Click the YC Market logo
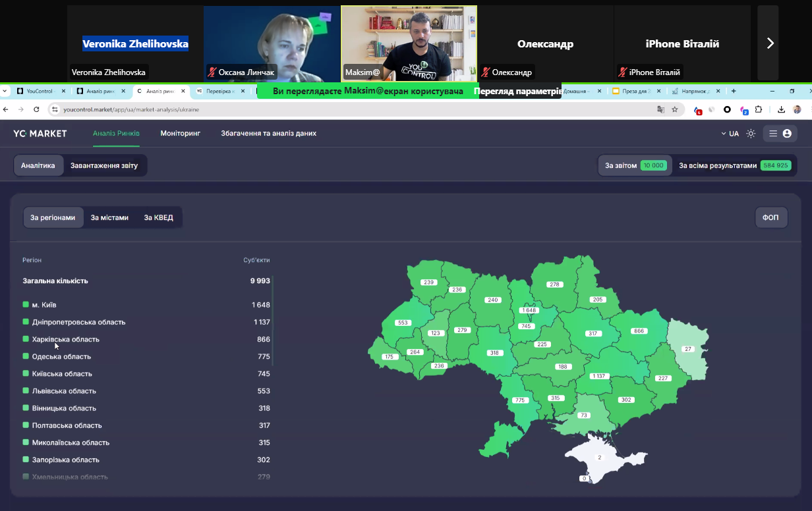 pyautogui.click(x=40, y=133)
